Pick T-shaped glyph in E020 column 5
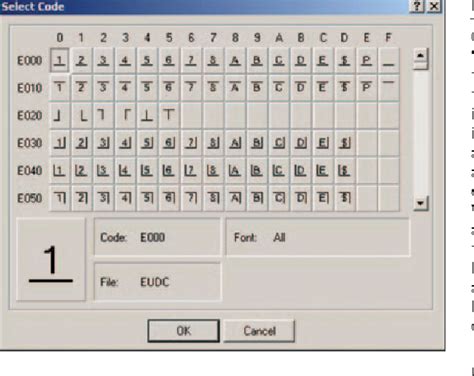The image size is (474, 376). [x=169, y=115]
